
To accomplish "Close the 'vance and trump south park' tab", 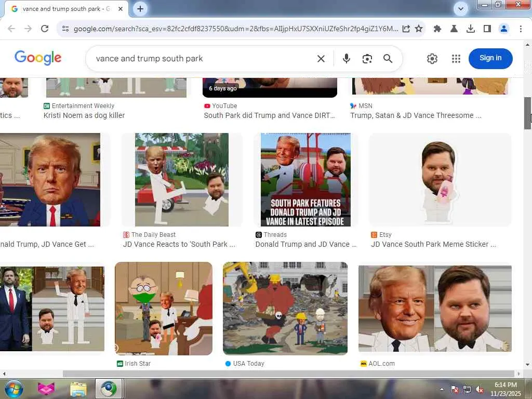I will click(121, 9).
